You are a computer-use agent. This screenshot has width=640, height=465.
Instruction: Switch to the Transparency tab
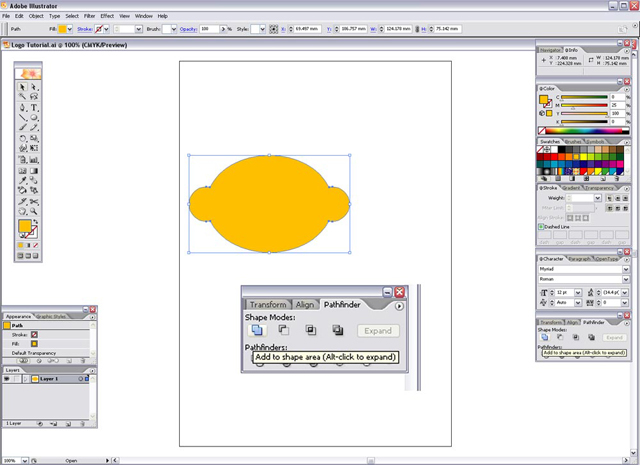click(599, 188)
